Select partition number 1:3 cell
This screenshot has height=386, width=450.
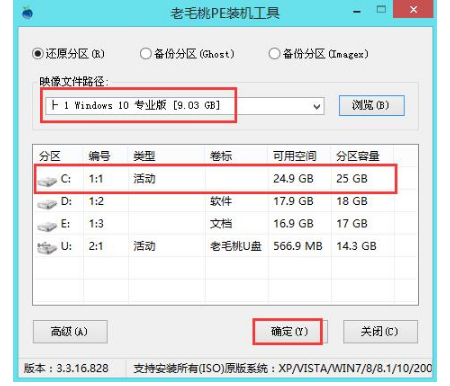coord(96,224)
